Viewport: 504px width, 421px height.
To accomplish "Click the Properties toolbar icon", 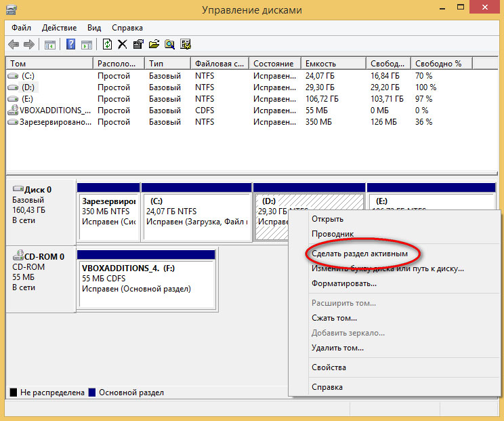I will (138, 45).
